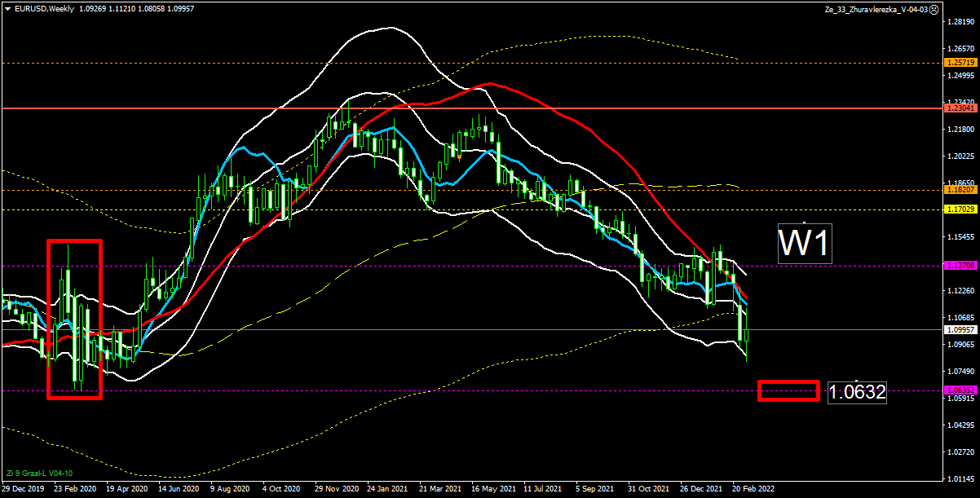Click the yellow 1.17029 price level tag
The height and width of the screenshot is (498, 980).
960,209
